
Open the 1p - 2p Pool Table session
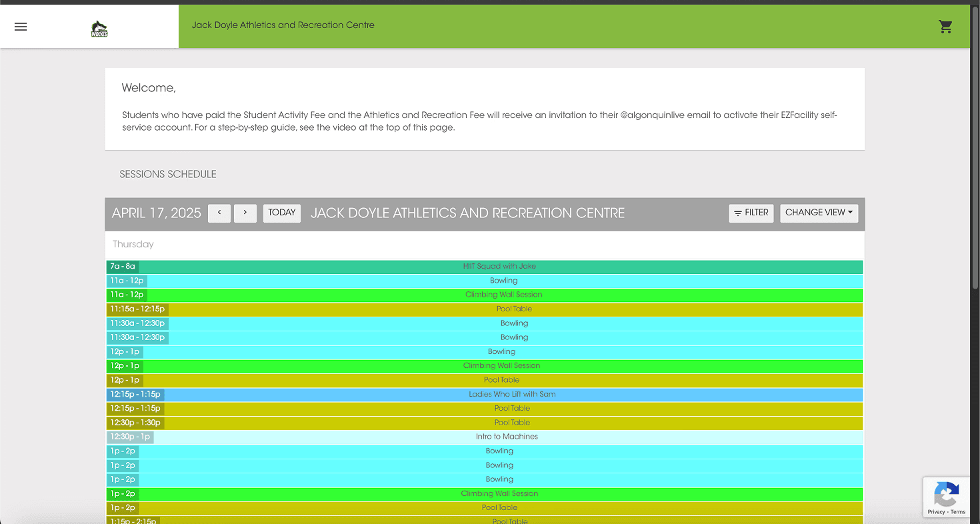tap(485, 508)
